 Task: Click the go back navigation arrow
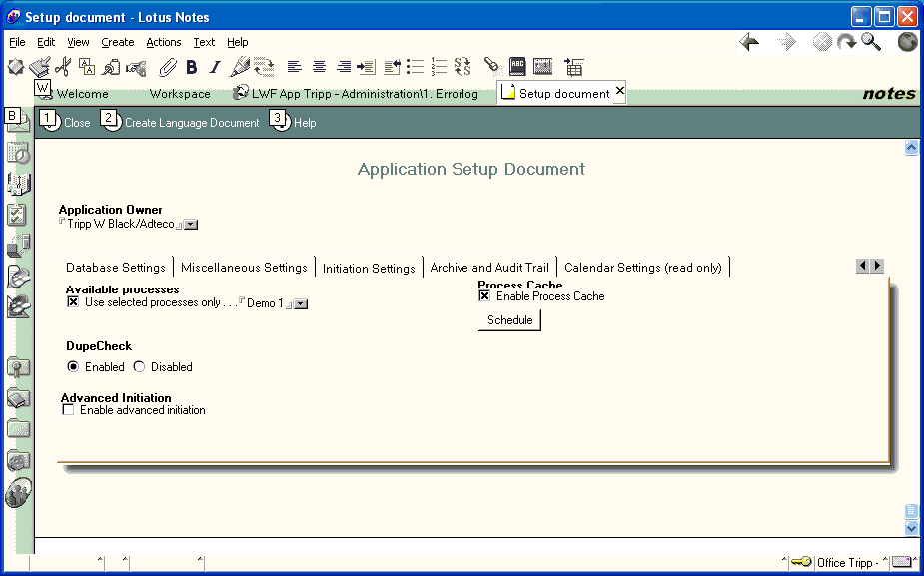(749, 42)
